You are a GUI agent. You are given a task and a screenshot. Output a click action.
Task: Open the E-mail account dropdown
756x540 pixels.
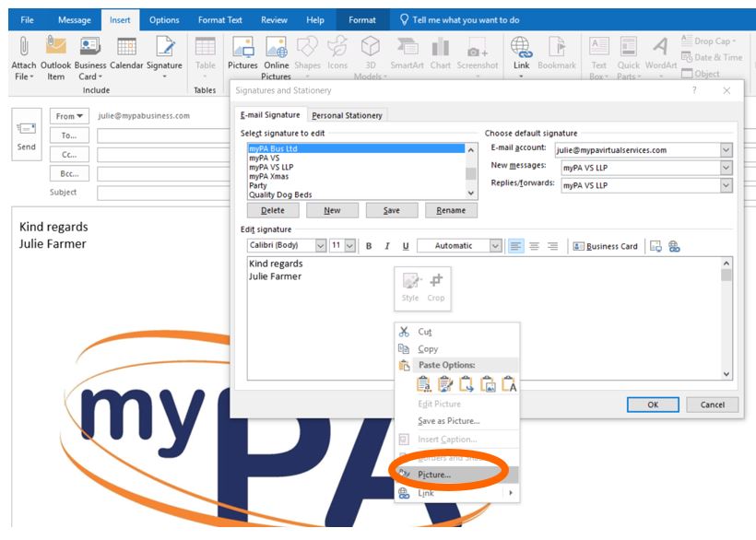click(726, 149)
